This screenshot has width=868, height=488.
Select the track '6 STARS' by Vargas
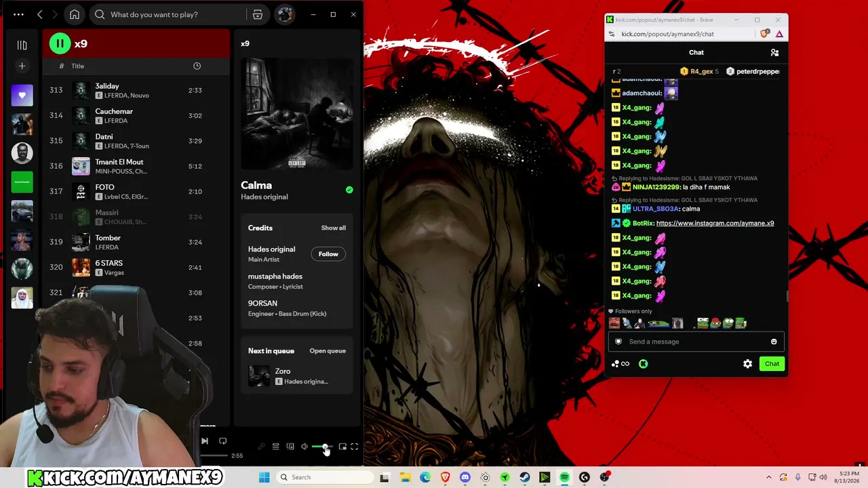pyautogui.click(x=136, y=267)
